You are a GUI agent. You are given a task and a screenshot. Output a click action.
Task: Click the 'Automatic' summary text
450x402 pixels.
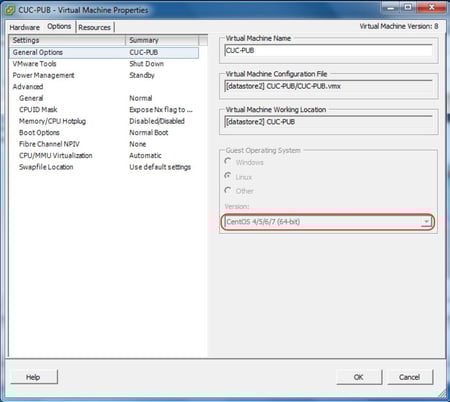tap(145, 156)
